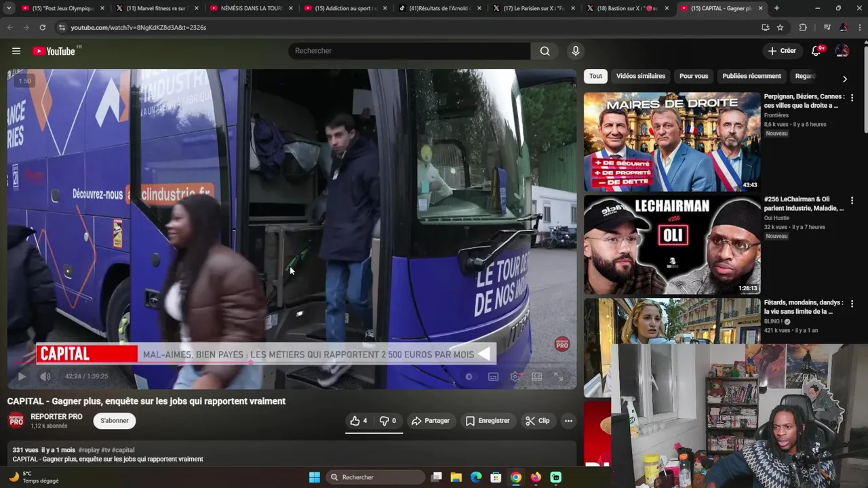868x488 pixels.
Task: Click the install app icon in address bar
Action: (765, 27)
